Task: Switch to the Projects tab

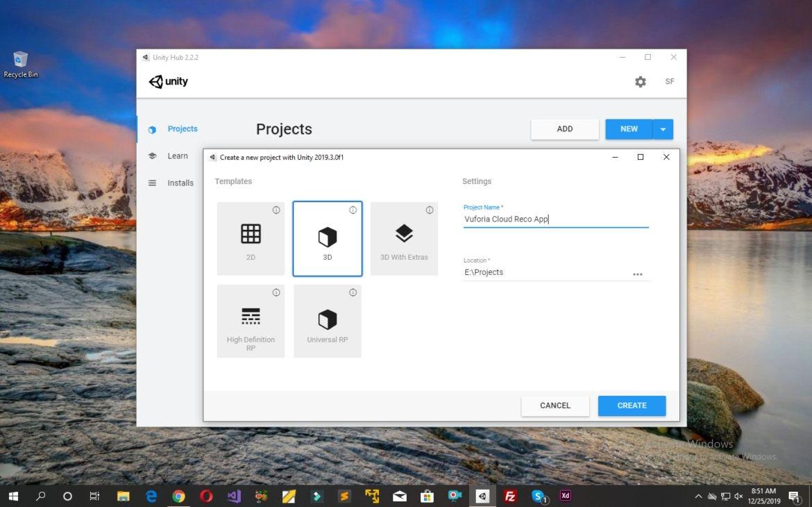Action: click(x=172, y=129)
